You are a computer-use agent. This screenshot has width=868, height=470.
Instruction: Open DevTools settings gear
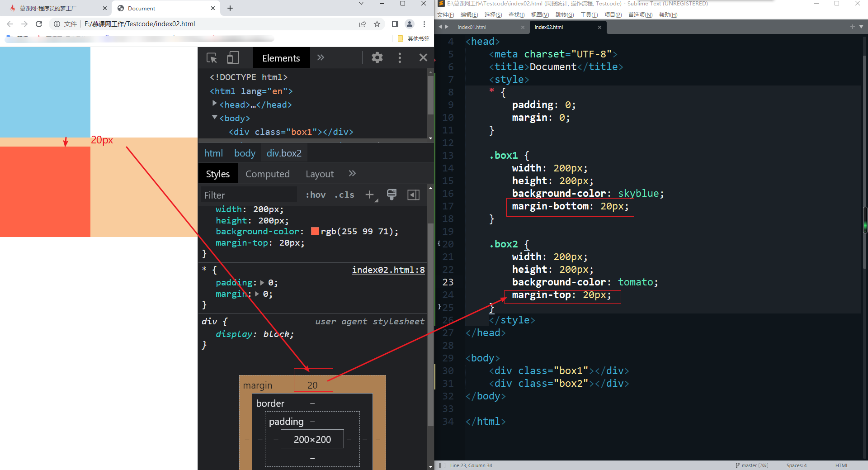pyautogui.click(x=377, y=57)
